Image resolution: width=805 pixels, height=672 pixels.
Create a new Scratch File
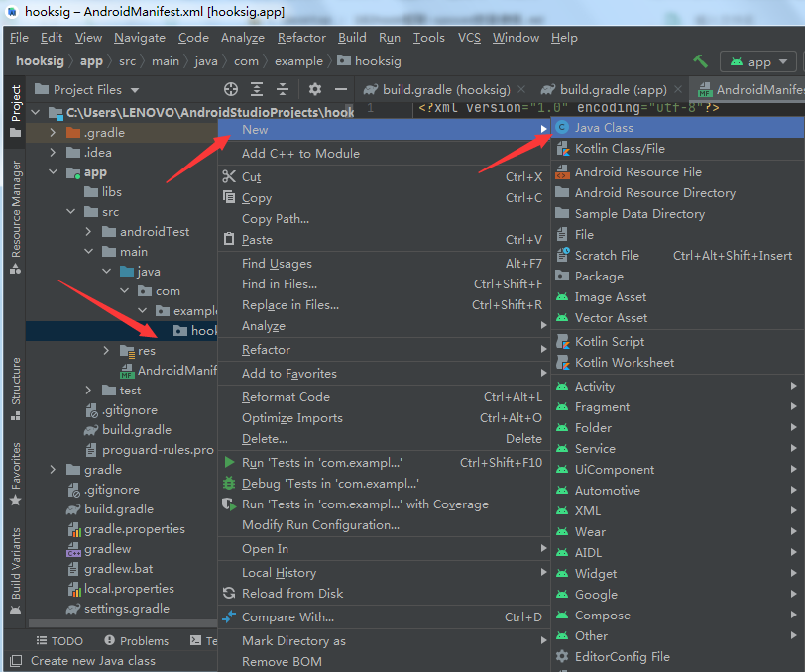(678, 255)
